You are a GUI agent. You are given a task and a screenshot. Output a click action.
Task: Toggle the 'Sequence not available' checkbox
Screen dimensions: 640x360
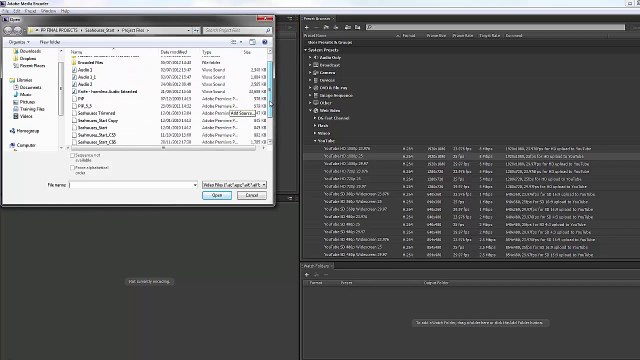[72, 156]
